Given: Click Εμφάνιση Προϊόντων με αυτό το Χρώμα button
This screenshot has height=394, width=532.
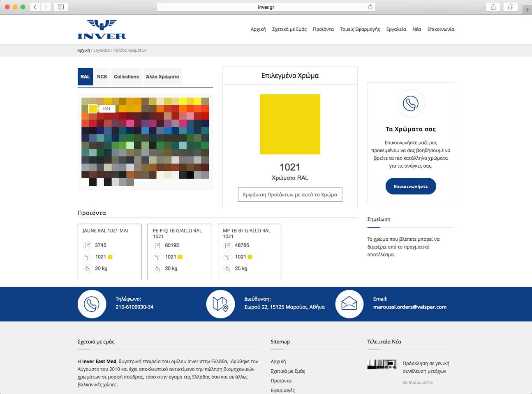Looking at the screenshot, I should pos(290,195).
